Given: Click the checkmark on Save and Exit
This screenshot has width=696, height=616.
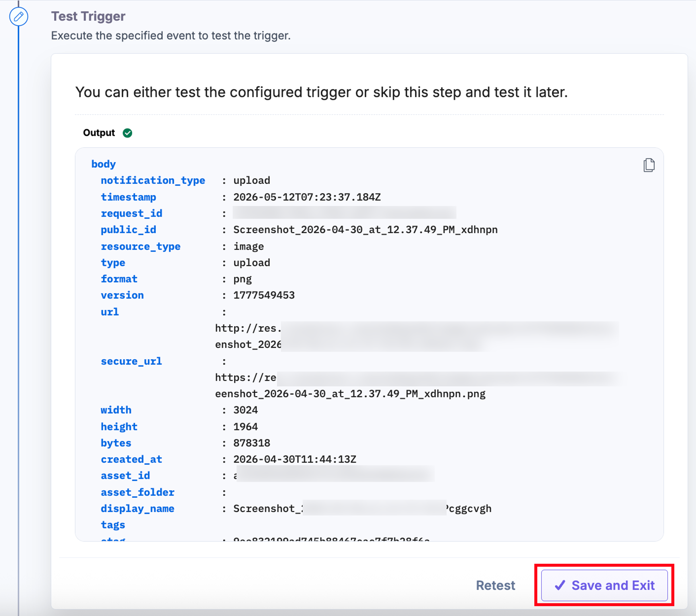Looking at the screenshot, I should tap(560, 585).
